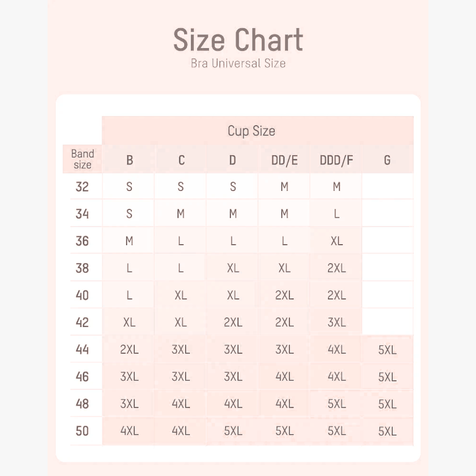Click the 5XL cell for band 48, DDD/F cup
Image resolution: width=476 pixels, height=476 pixels.
click(x=336, y=404)
